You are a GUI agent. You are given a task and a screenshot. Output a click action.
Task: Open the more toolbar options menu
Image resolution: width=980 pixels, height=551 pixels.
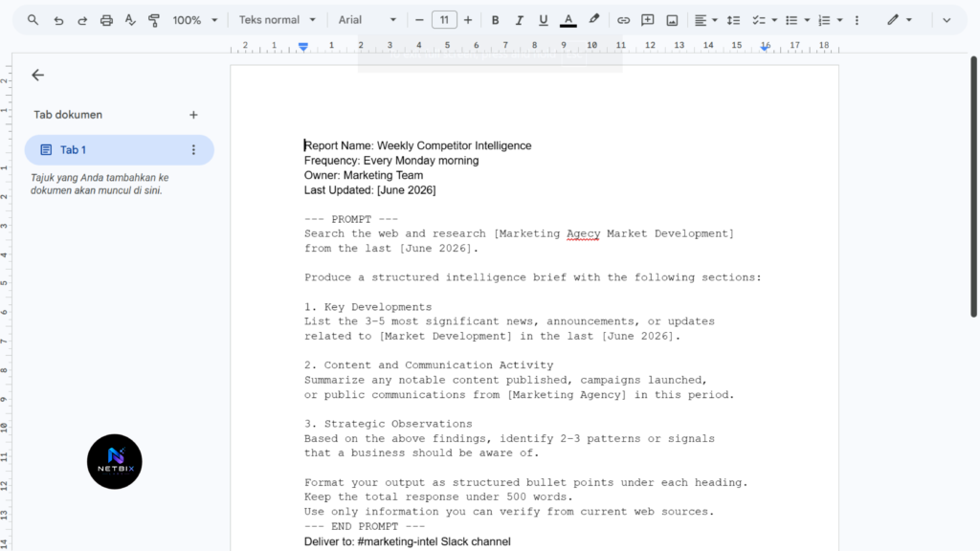(857, 20)
